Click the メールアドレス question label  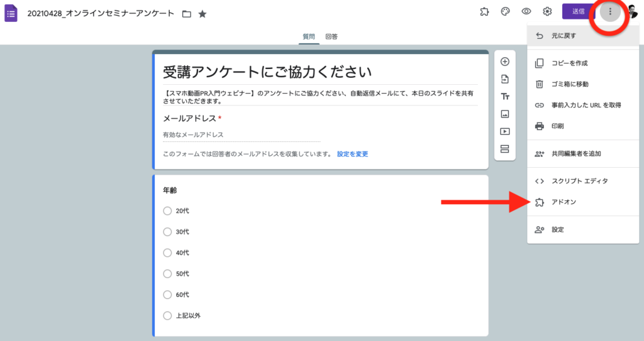coord(189,118)
